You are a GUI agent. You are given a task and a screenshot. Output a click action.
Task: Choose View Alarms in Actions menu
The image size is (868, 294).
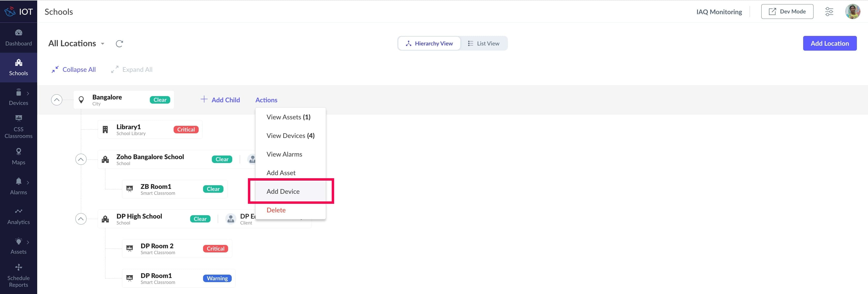(x=284, y=154)
